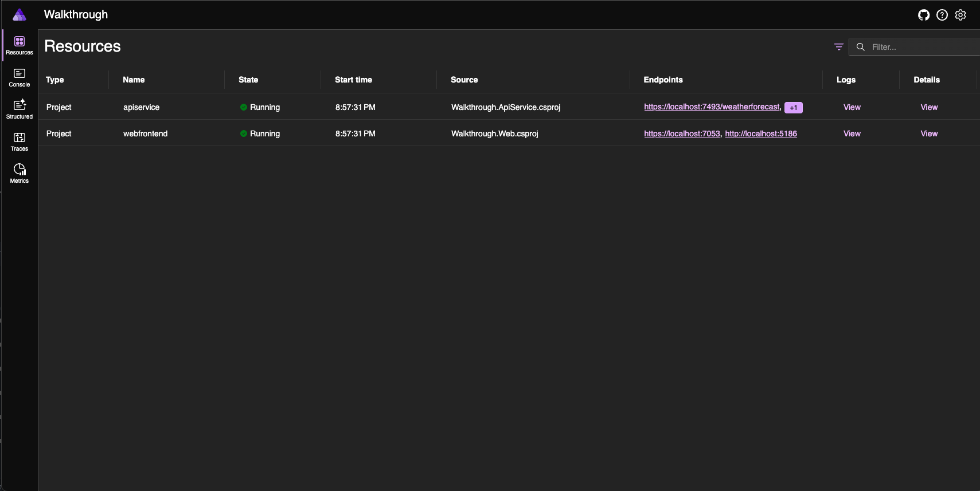Open the Structured logs page
This screenshot has width=980, height=491.
(x=19, y=110)
